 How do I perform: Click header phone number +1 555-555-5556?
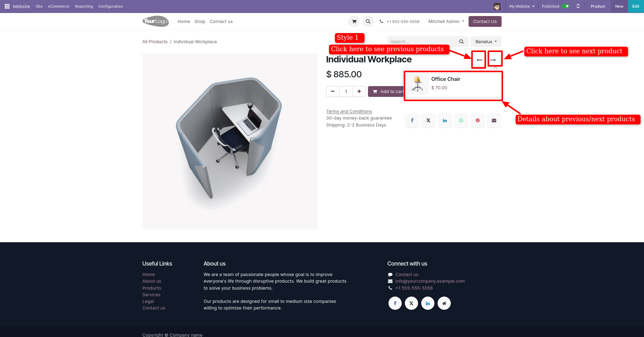tap(403, 22)
